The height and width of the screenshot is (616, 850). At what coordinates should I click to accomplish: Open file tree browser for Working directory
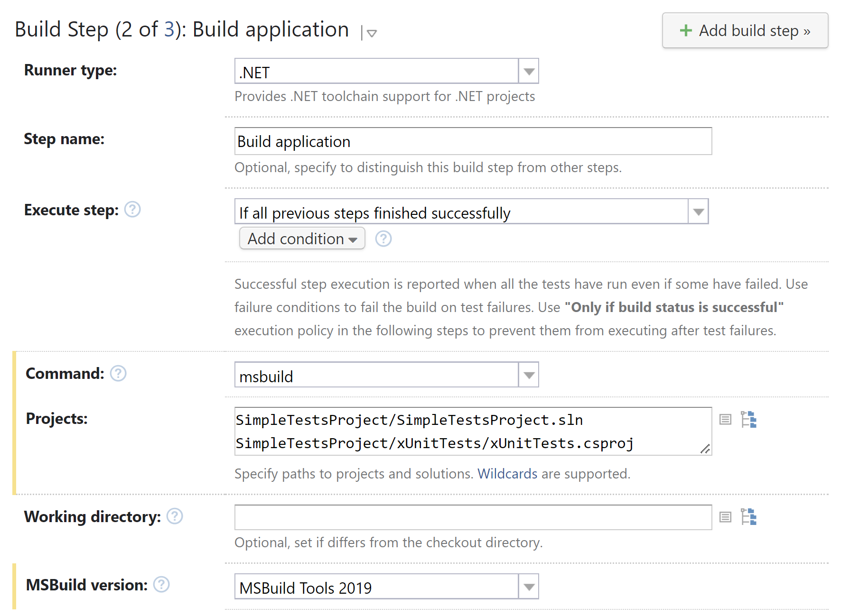[x=748, y=517]
